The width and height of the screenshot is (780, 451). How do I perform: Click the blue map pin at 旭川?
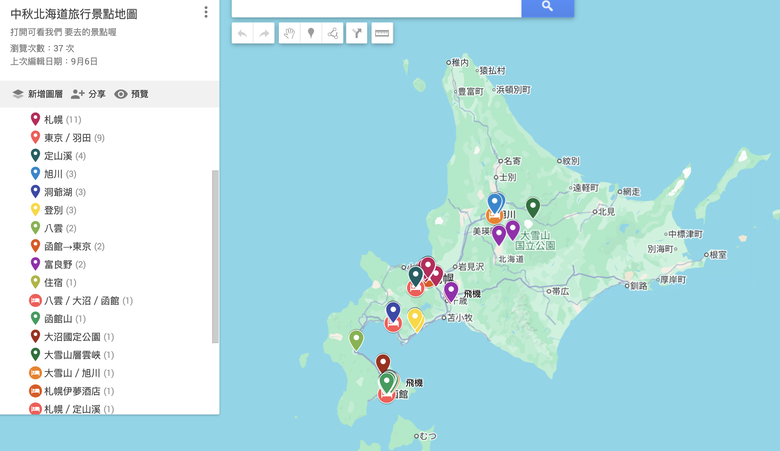coord(494,203)
